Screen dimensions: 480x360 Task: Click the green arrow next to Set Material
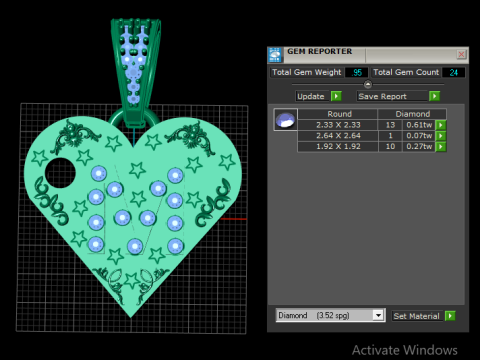tap(450, 316)
